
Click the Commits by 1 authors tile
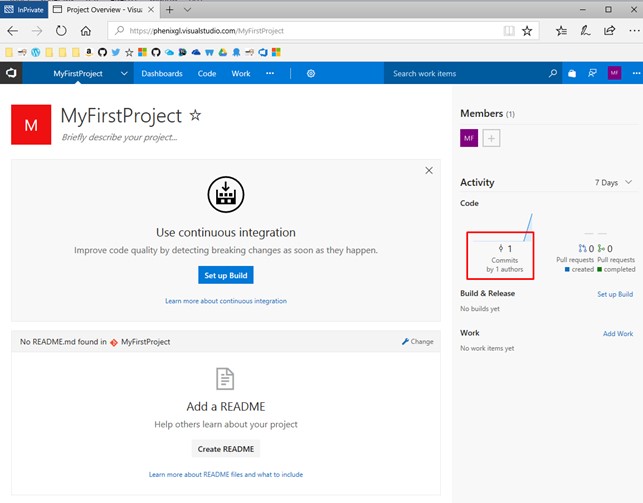499,256
